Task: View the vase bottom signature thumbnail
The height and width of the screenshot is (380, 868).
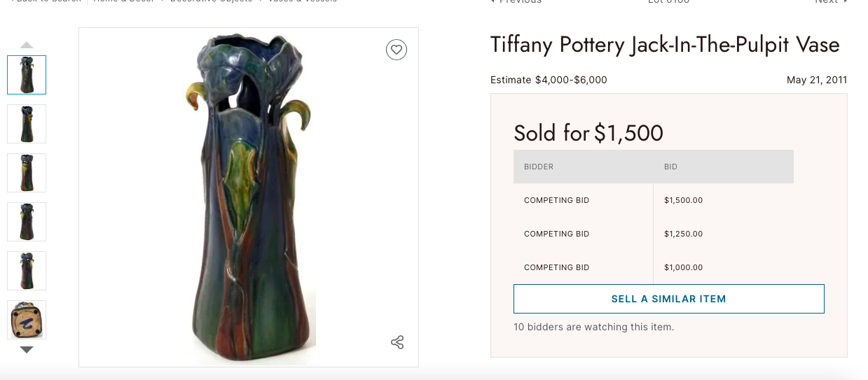Action: point(27,320)
